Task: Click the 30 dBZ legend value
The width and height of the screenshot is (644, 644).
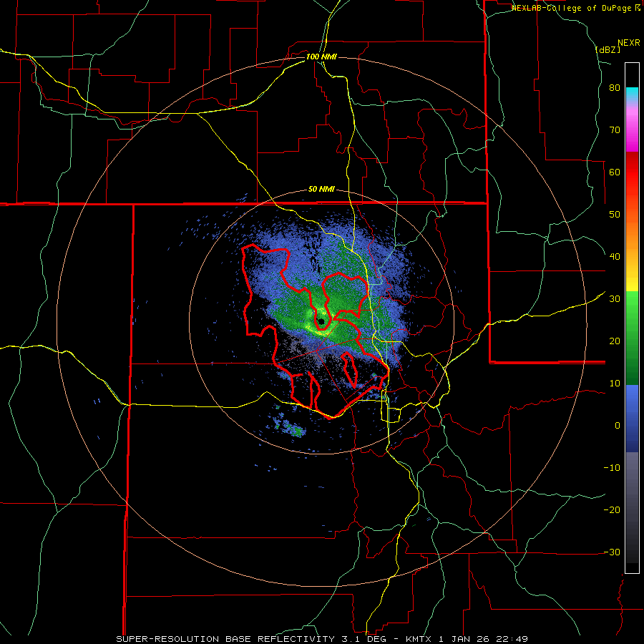Action: click(x=615, y=299)
